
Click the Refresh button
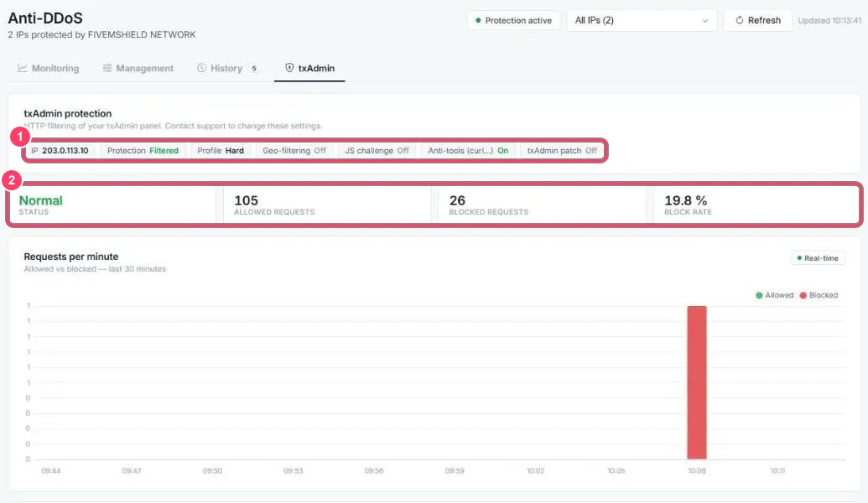click(757, 20)
